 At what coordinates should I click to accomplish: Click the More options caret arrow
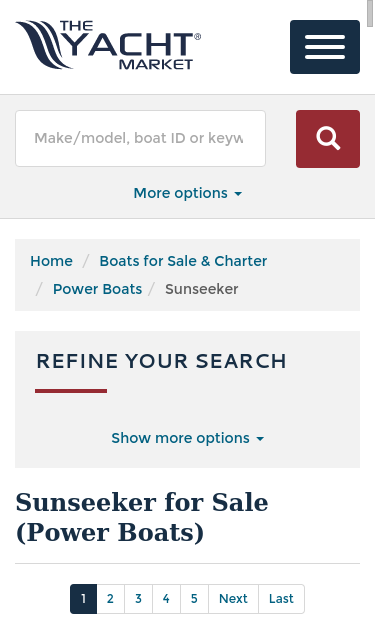[238, 194]
